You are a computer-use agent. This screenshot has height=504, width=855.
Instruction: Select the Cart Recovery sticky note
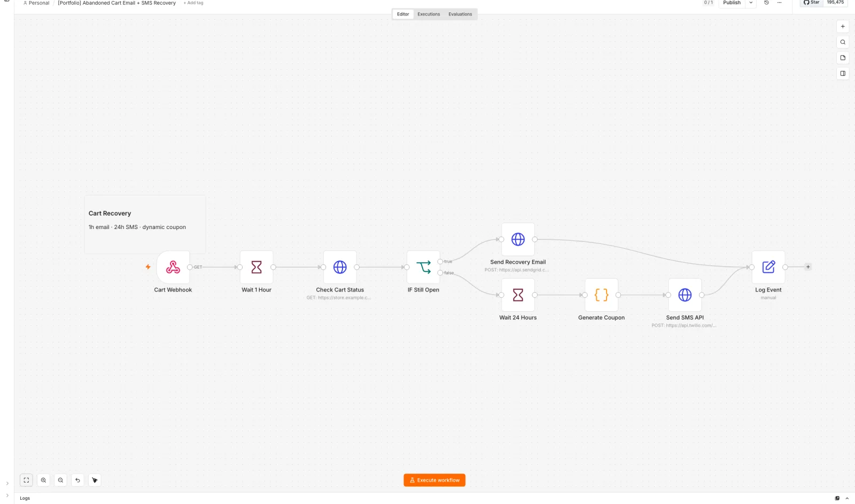click(145, 224)
